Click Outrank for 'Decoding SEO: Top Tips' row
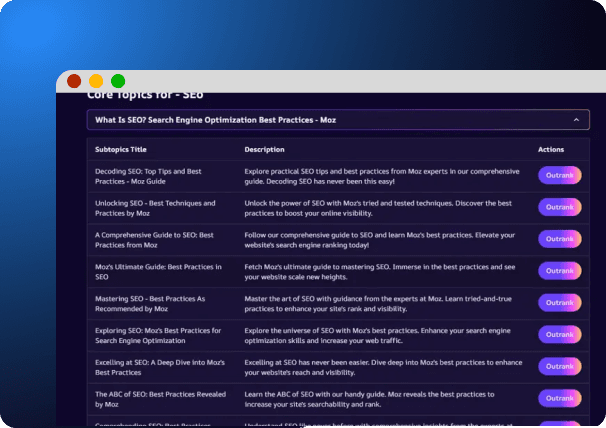Screen dimensions: 606x428 coord(560,176)
